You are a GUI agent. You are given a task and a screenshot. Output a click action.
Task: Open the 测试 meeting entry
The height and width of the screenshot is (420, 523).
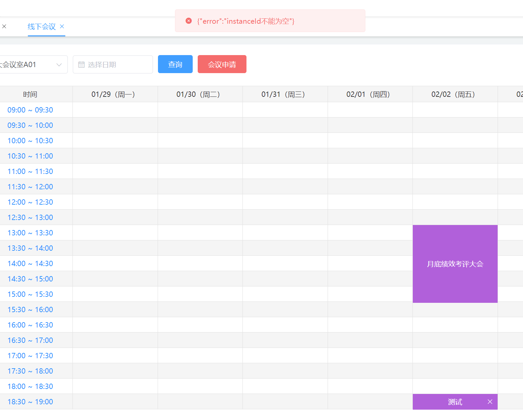455,402
